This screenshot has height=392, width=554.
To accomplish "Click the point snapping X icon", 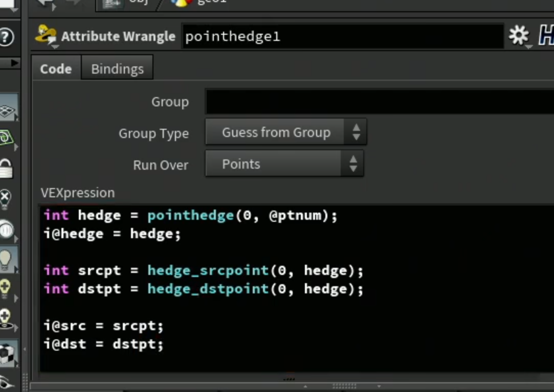I will coord(6,199).
